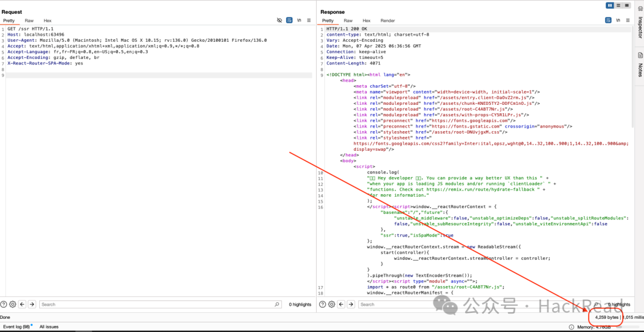The width and height of the screenshot is (644, 332).
Task: Click the memory info icon
Action: tap(571, 327)
